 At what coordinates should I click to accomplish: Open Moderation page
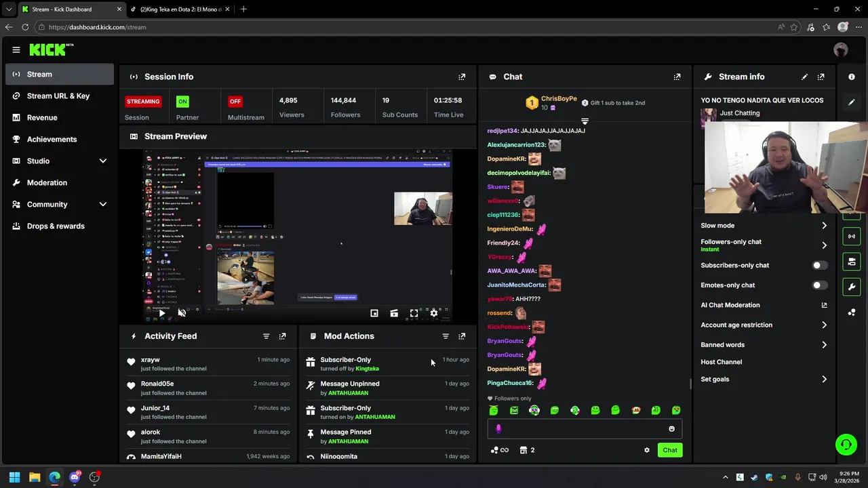60,182
